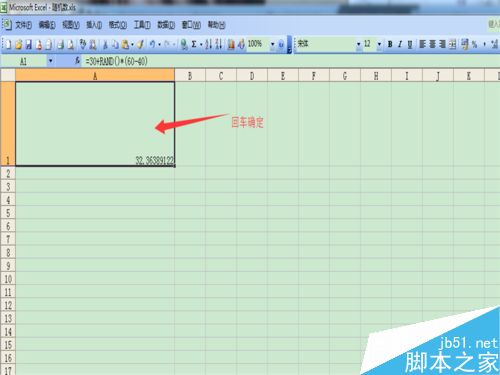Select column A header
500x375 pixels.
tap(95, 76)
